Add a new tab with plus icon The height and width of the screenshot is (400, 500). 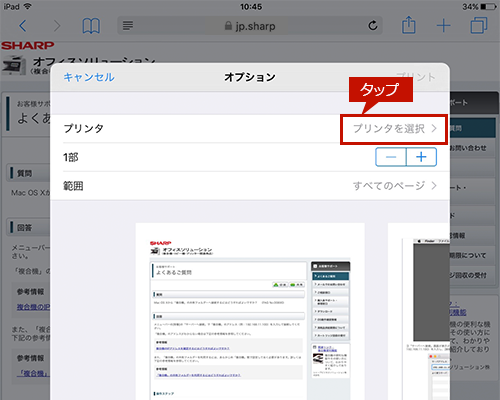(443, 26)
